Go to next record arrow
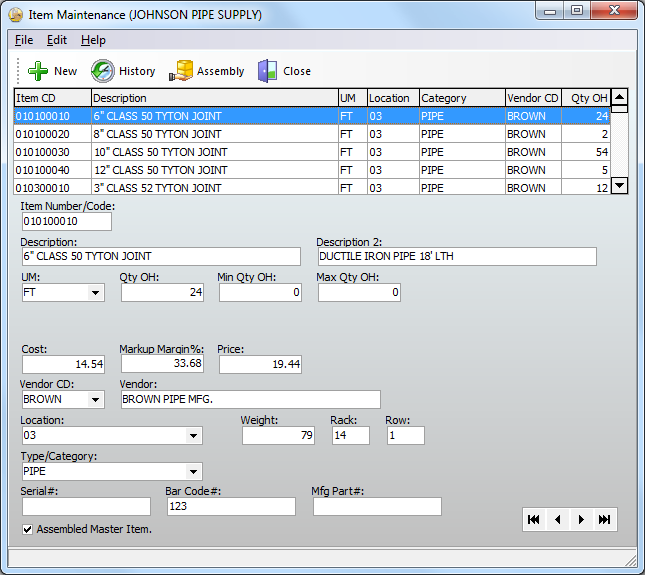The height and width of the screenshot is (575, 645). tap(581, 519)
